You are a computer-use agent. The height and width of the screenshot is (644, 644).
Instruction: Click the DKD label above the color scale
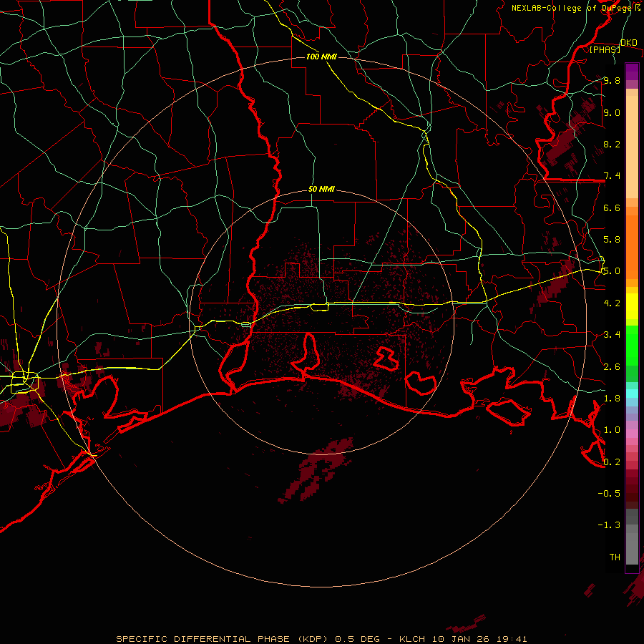[628, 43]
